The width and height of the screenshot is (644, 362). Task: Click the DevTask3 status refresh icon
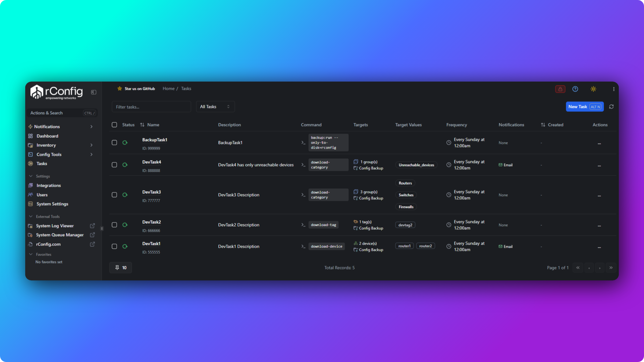click(x=125, y=195)
